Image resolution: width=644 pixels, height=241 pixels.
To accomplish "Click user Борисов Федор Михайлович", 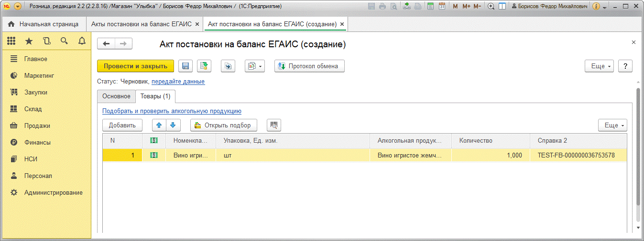I will [x=549, y=6].
